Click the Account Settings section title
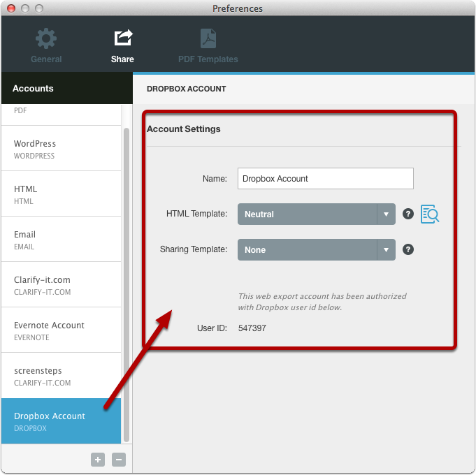Screen dimensions: 476x475 pos(184,129)
